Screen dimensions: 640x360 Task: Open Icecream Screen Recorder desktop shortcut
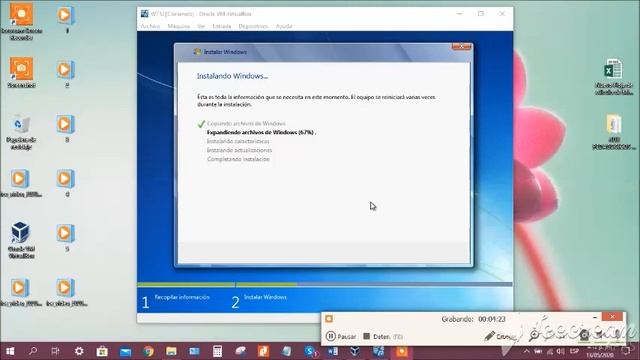coord(21,21)
